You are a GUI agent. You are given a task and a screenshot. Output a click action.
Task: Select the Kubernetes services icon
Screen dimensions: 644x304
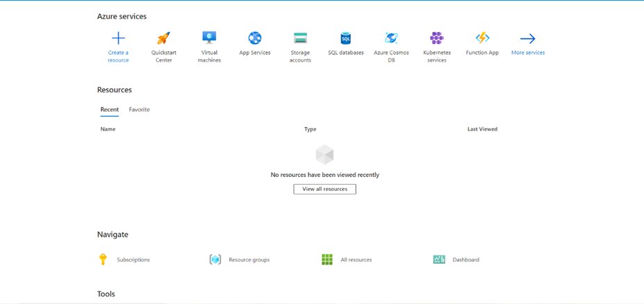tap(436, 38)
